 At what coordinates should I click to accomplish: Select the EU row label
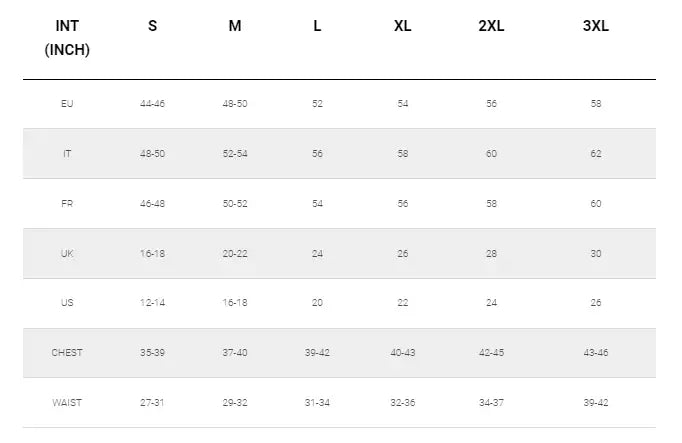[x=67, y=104]
